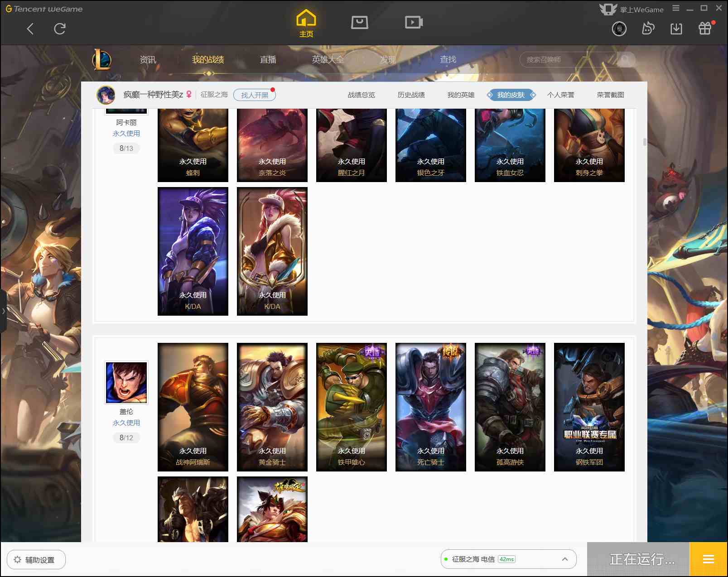The image size is (728, 577).
Task: Open the yellow launch options menu button
Action: click(x=708, y=559)
